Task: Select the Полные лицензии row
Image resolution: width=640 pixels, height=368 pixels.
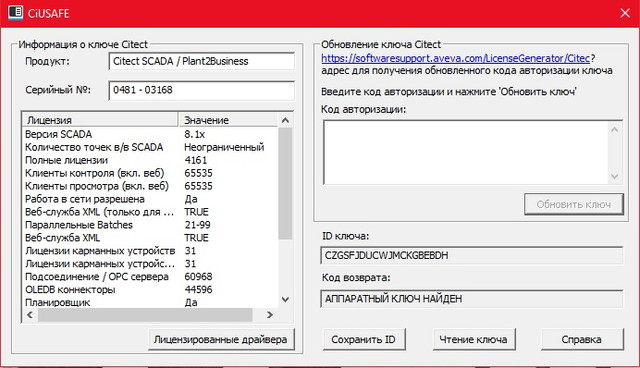Action: 151,160
